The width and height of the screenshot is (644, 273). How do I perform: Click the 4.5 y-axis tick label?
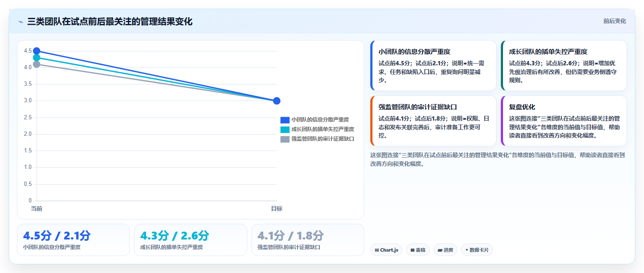[x=28, y=51]
